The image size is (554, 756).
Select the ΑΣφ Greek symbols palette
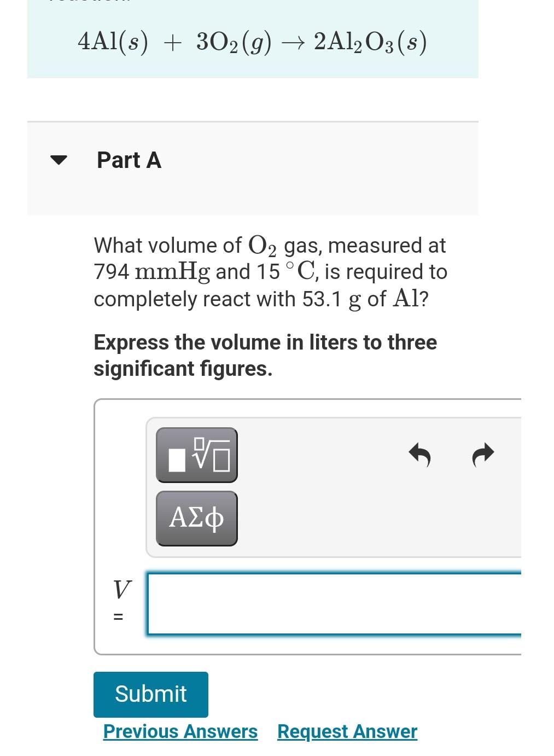pyautogui.click(x=196, y=517)
